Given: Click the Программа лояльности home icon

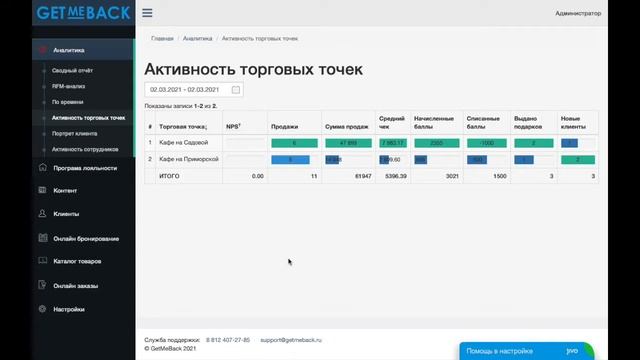Looking at the screenshot, I should click(43, 167).
